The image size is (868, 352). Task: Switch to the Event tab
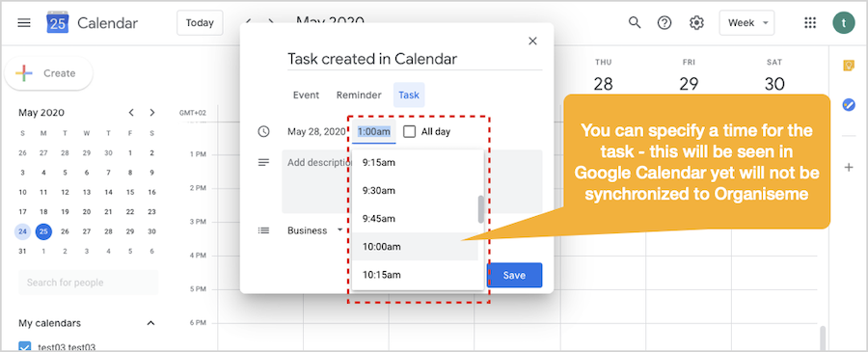306,95
